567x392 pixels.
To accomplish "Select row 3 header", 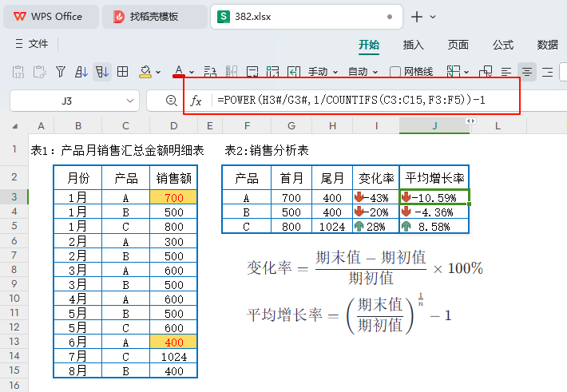I will (14, 196).
